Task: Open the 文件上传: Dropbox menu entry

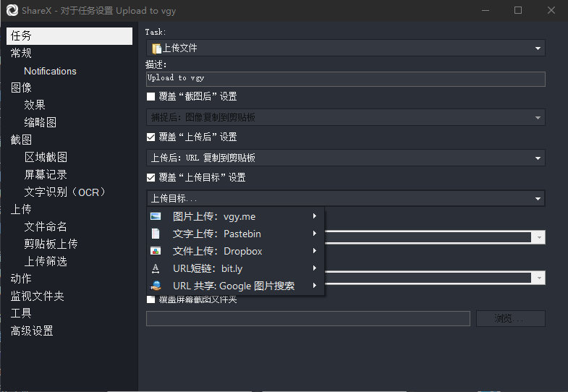Action: [x=217, y=251]
